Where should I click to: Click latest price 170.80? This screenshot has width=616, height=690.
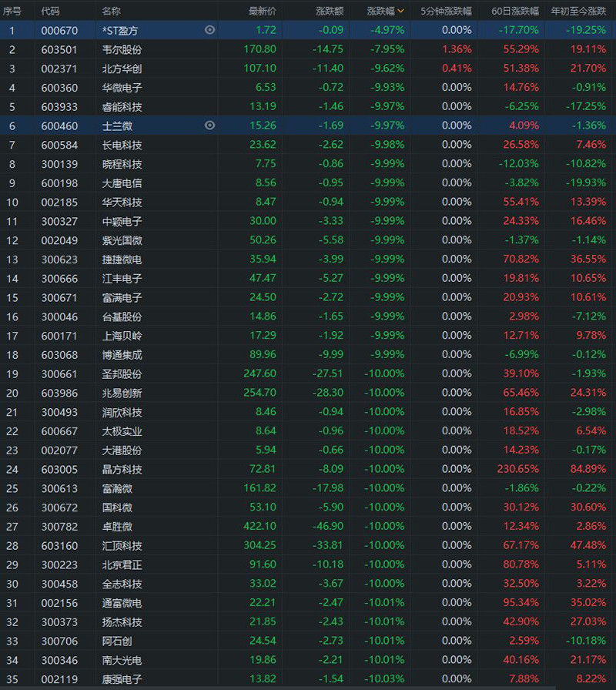pyautogui.click(x=260, y=49)
